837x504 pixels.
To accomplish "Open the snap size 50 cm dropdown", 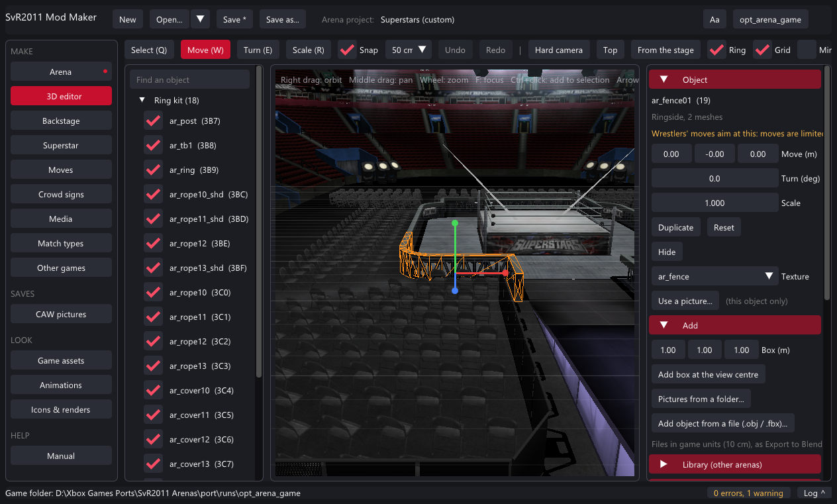I will 409,50.
